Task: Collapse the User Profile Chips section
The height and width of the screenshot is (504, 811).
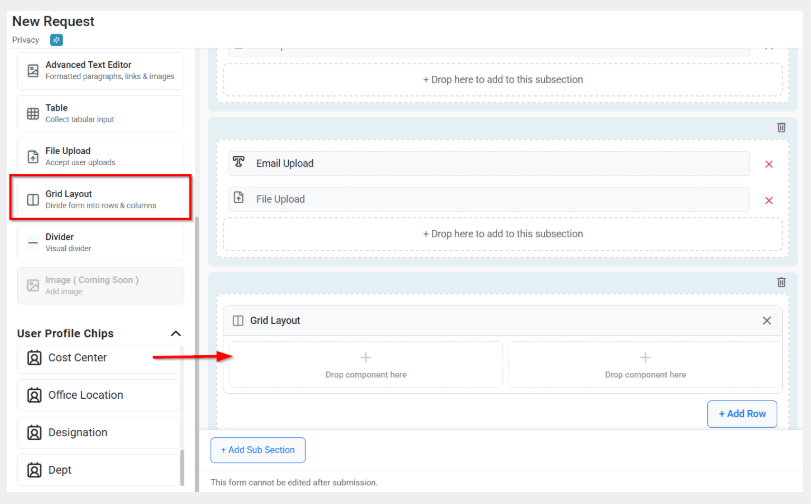Action: tap(176, 334)
